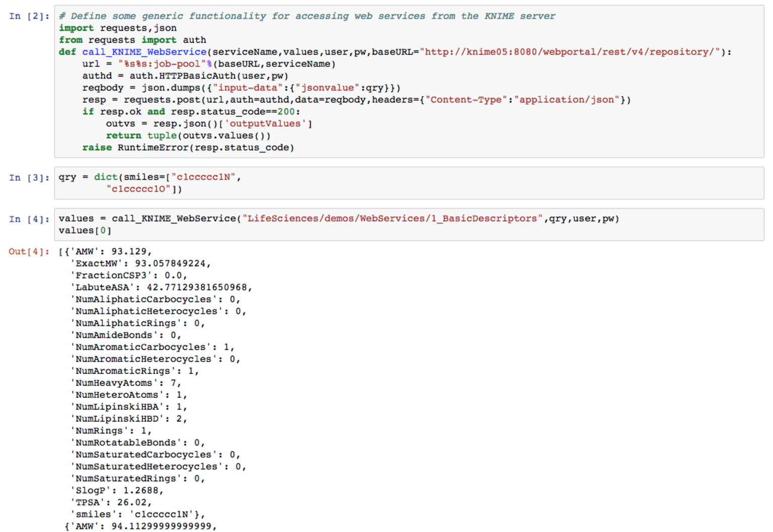
Task: Click the 'smiles': 'c1ccccc1N' output entry
Action: pos(138,515)
